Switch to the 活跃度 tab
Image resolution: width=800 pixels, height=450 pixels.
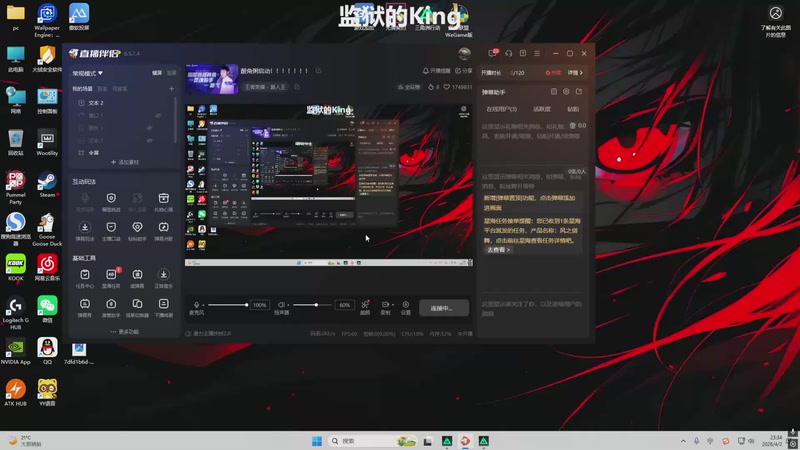click(x=542, y=109)
